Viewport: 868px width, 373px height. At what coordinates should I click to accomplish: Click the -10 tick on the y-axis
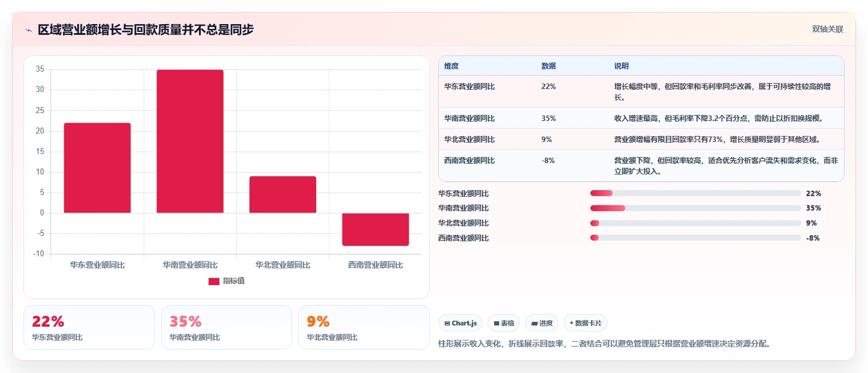(x=39, y=254)
